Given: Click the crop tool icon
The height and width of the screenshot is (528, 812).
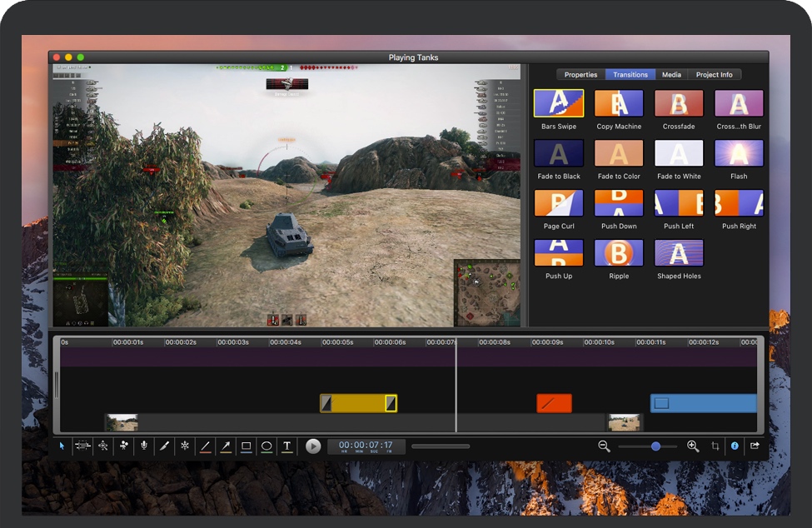Looking at the screenshot, I should point(715,446).
